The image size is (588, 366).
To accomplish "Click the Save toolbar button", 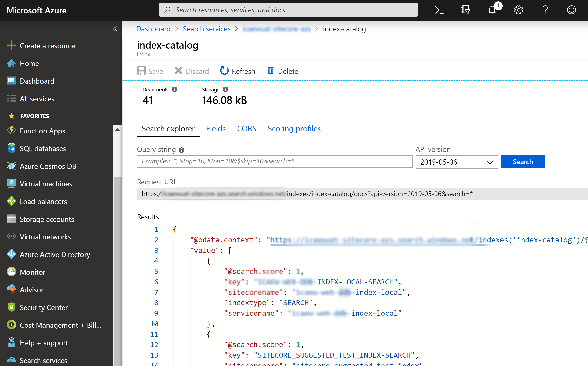I will tap(150, 71).
